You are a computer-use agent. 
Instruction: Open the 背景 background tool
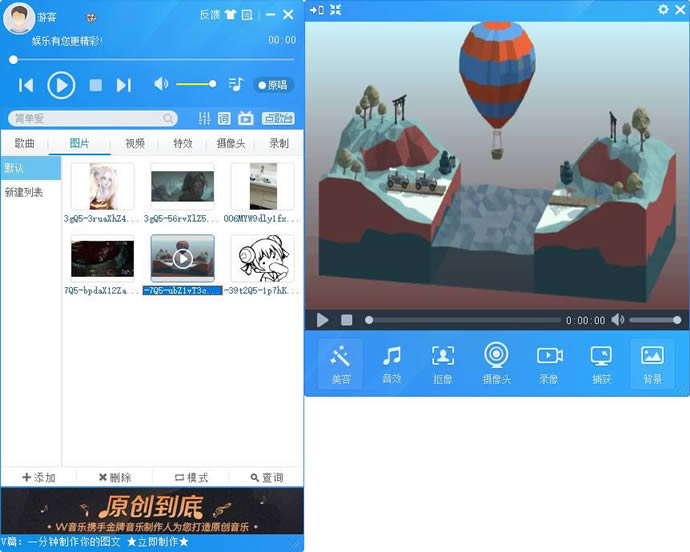click(x=652, y=364)
